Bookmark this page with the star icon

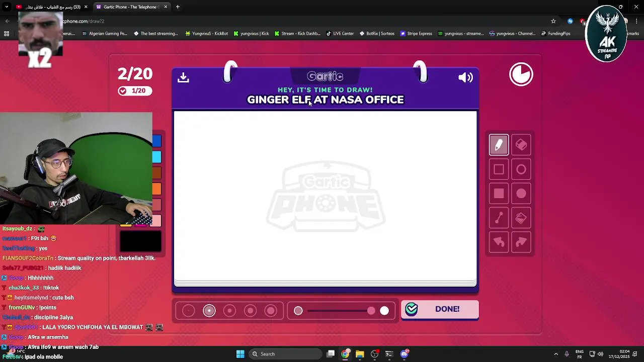pyautogui.click(x=553, y=21)
